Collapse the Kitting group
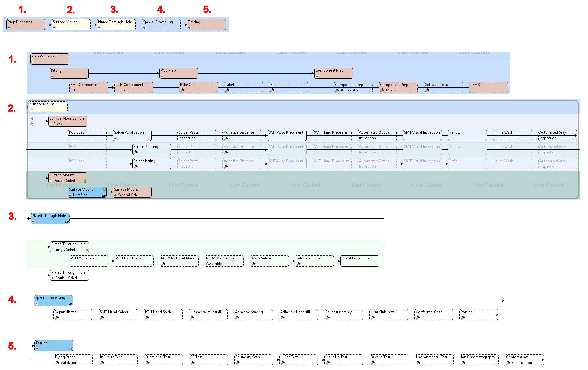The image size is (588, 370). [52, 76]
